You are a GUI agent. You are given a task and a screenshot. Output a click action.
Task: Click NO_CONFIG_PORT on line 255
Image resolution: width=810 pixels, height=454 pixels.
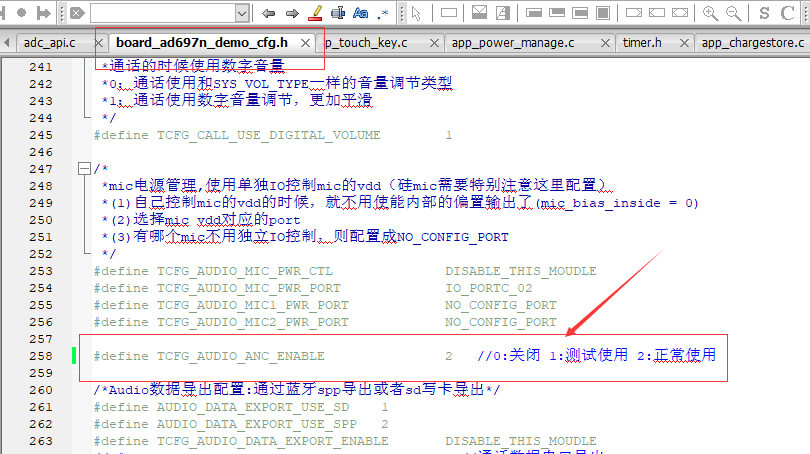501,305
